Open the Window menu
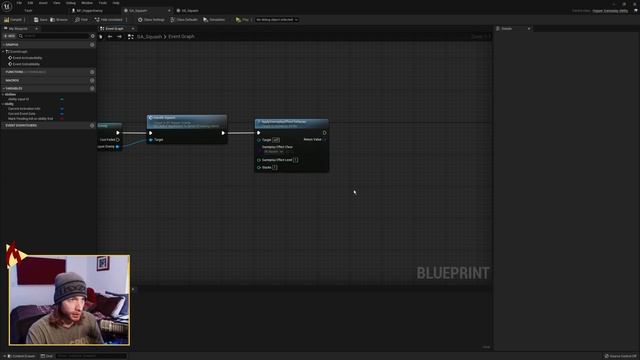 tap(87, 3)
